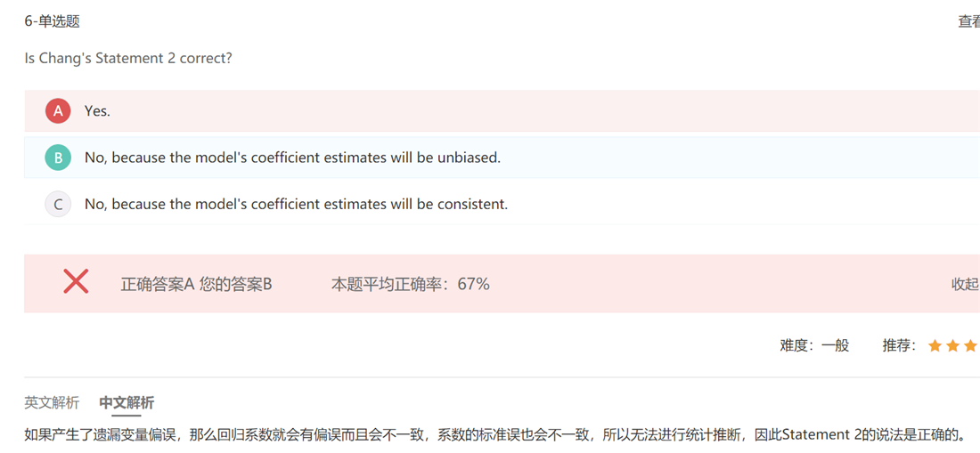Viewport: 980px width, 453px height.
Task: Click the first orange recommendation star
Action: [935, 345]
